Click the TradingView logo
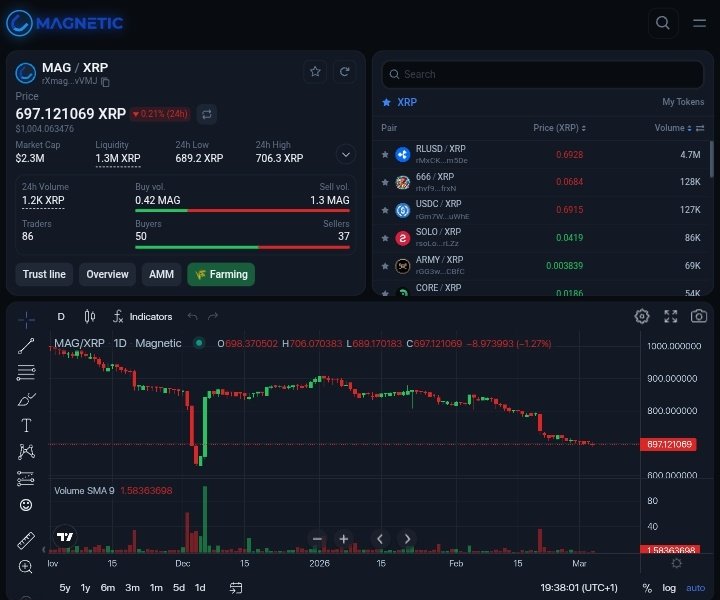 click(65, 537)
